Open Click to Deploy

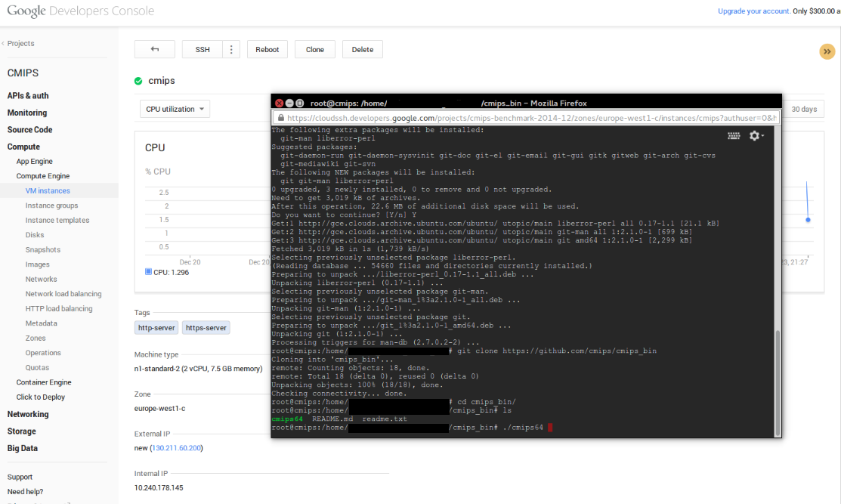tap(40, 397)
